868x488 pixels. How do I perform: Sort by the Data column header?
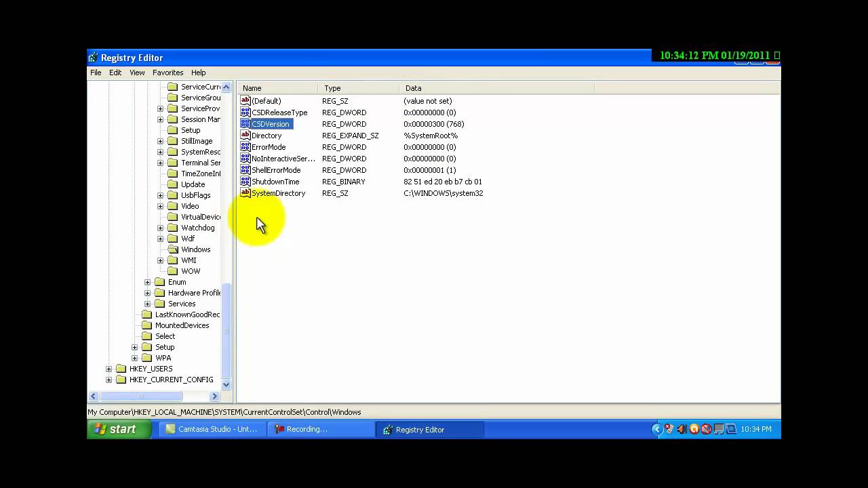(497, 88)
